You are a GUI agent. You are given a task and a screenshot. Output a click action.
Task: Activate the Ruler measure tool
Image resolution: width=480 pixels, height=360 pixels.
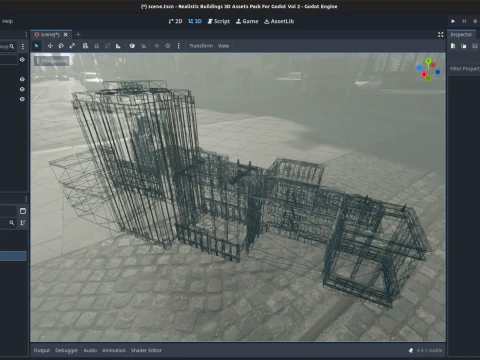[118, 46]
